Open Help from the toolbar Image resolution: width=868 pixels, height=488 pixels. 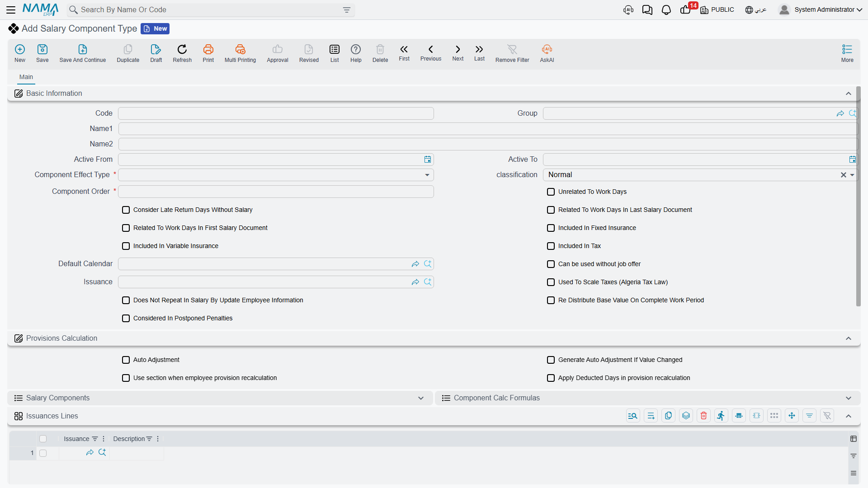[356, 53]
